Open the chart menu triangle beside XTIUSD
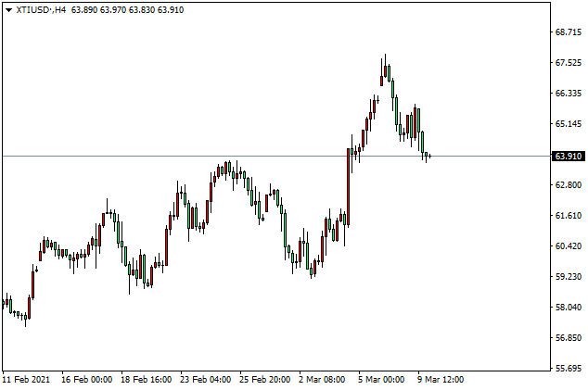Screen dimensions: 588x390 pos(8,10)
